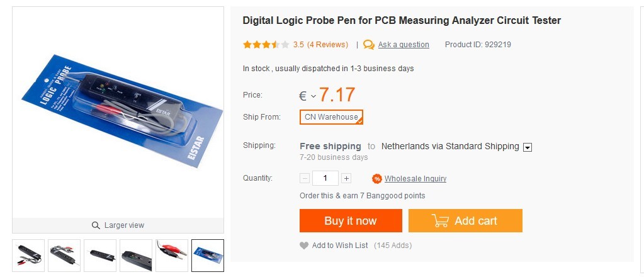Increase quantity with the plus button
The width and height of the screenshot is (644, 277).
tap(346, 178)
